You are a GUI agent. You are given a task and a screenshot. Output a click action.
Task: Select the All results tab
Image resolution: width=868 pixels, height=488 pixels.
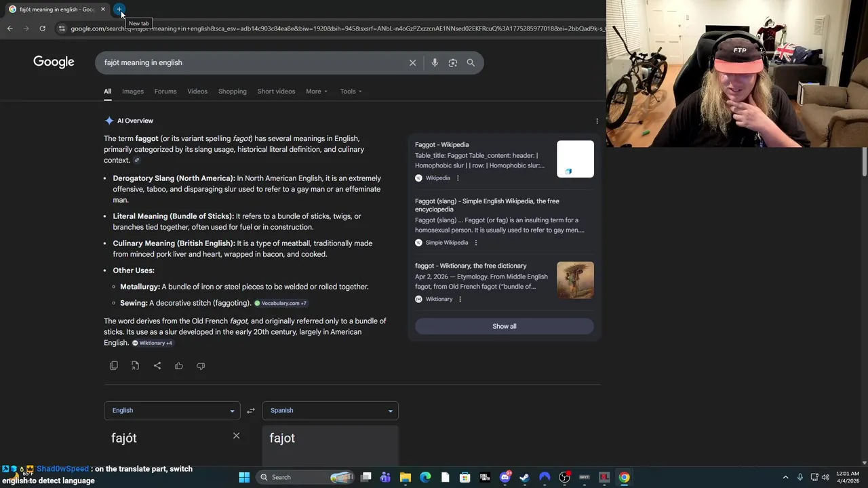click(107, 91)
